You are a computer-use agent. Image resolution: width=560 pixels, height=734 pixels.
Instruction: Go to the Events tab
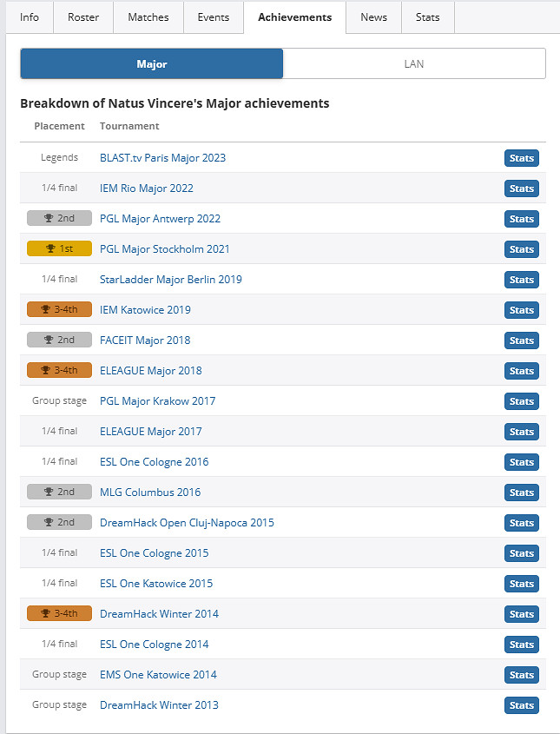214,17
